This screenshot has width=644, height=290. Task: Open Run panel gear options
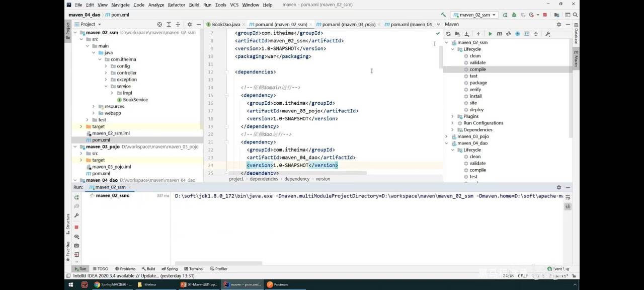click(559, 187)
